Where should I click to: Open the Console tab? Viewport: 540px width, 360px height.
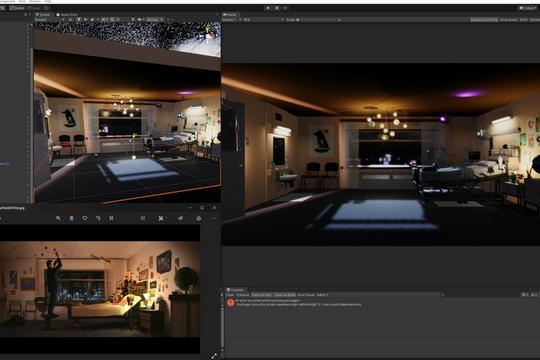point(235,290)
